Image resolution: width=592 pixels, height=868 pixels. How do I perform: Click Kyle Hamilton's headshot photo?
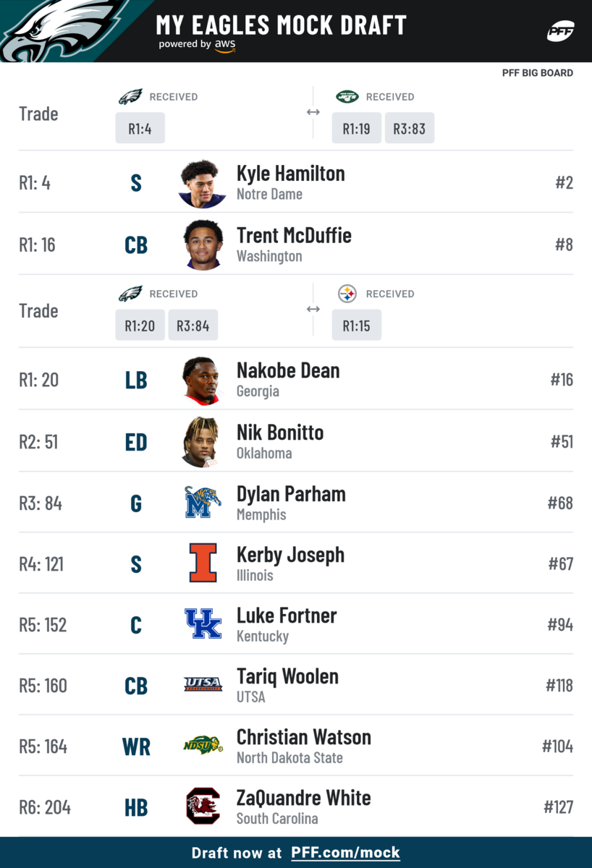pyautogui.click(x=203, y=183)
